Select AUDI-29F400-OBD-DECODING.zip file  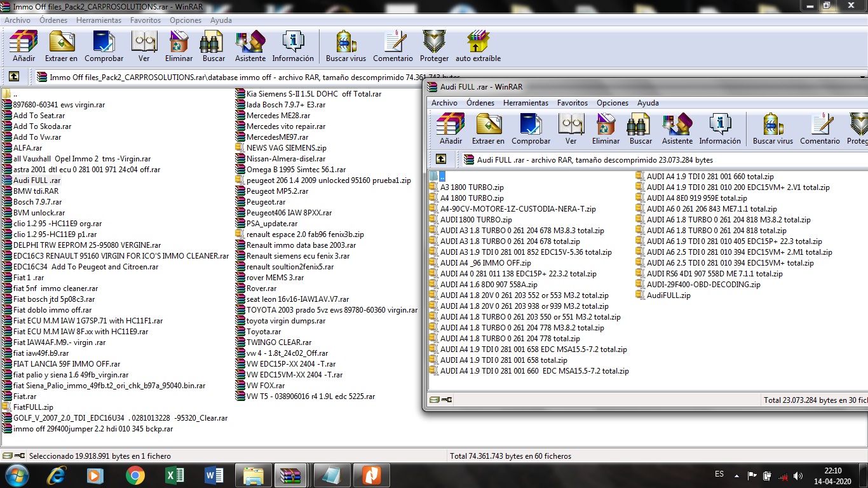pyautogui.click(x=698, y=285)
